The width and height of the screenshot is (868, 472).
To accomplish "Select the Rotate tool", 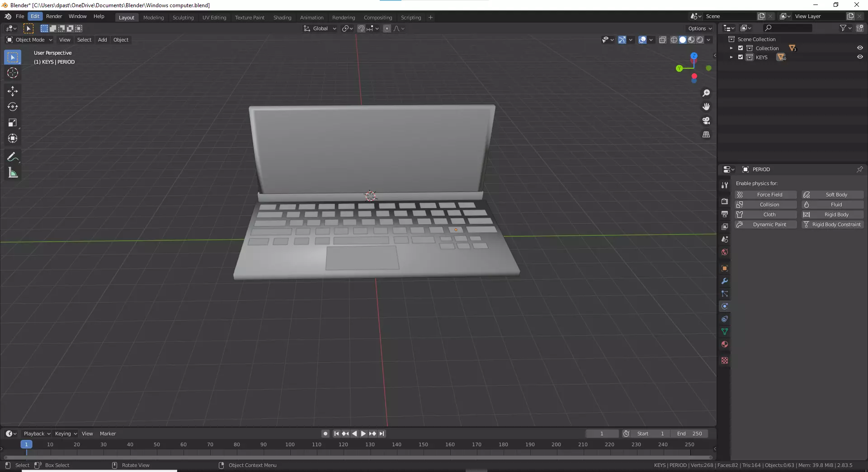I will 13,107.
